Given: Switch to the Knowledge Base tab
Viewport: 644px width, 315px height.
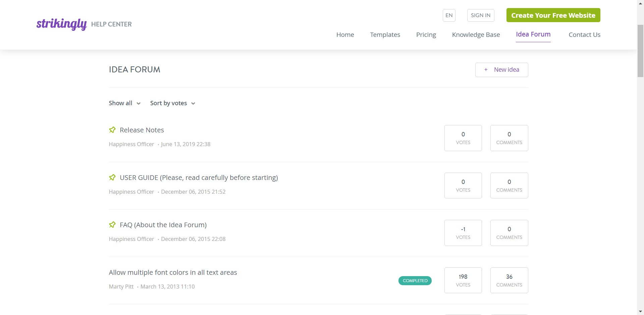Looking at the screenshot, I should (x=476, y=35).
